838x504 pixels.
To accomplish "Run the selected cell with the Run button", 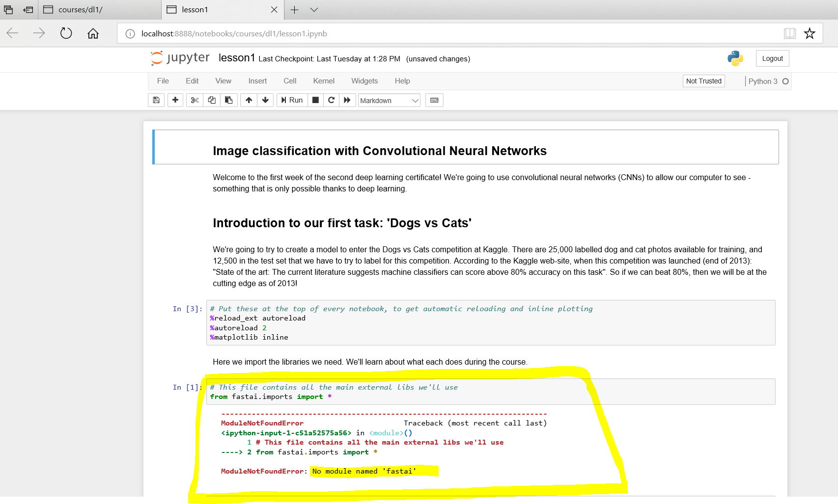I will [x=291, y=100].
